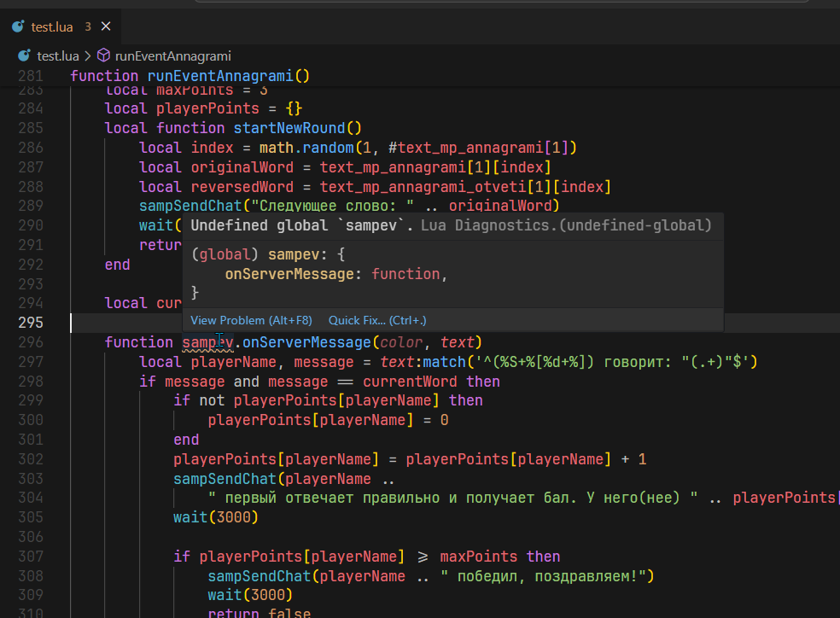840x618 pixels.
Task: Close the test.lua tab
Action: tap(106, 26)
